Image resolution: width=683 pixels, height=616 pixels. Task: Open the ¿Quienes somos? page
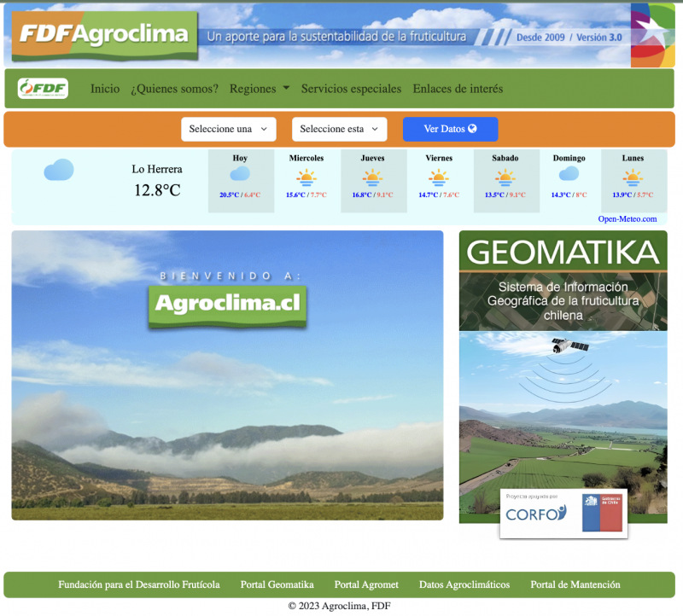click(175, 89)
